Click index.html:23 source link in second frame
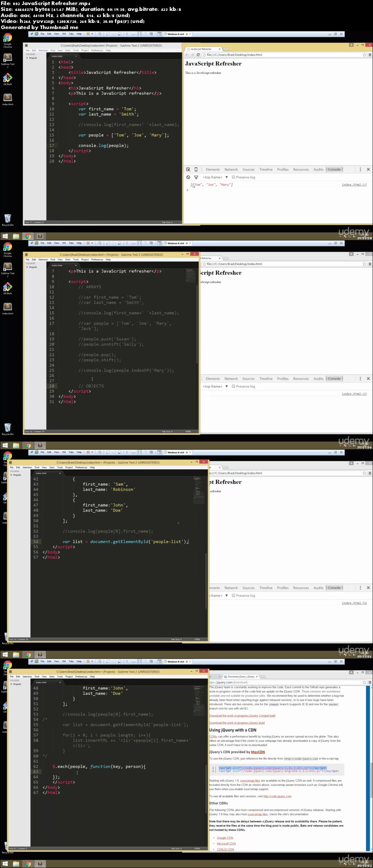 [354, 394]
